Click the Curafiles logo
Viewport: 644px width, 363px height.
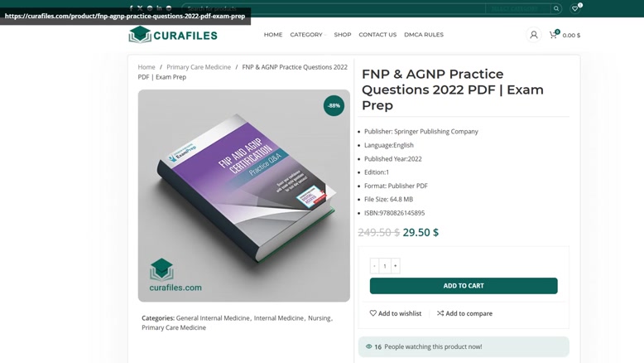click(x=173, y=35)
